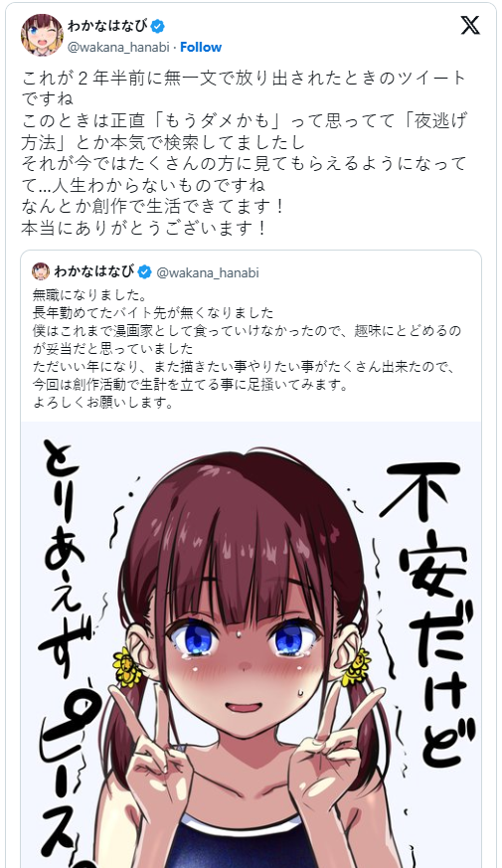Open the gray @wakana_hanabi handle in quote

pos(208,272)
